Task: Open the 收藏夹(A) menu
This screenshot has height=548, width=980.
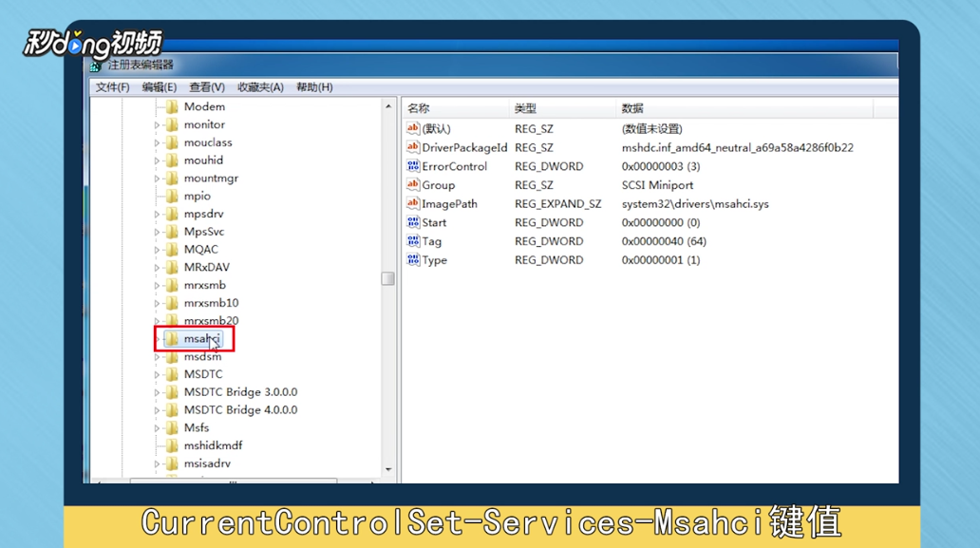Action: click(259, 86)
